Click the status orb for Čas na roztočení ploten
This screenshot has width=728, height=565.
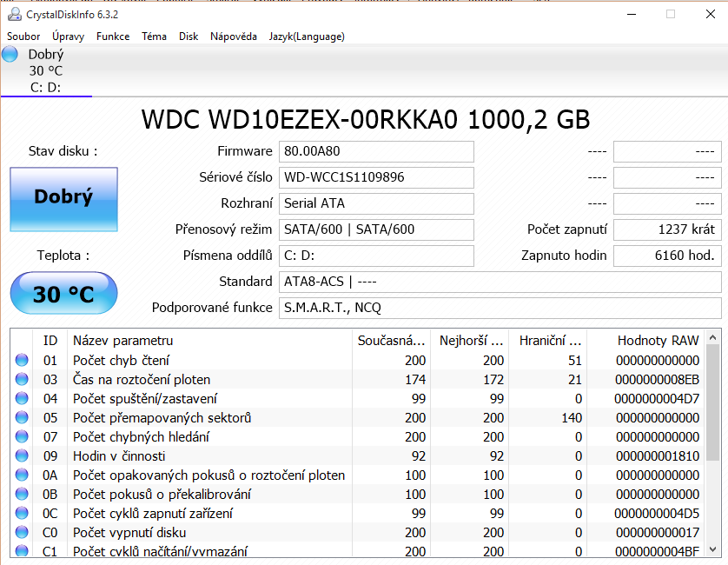pos(22,379)
